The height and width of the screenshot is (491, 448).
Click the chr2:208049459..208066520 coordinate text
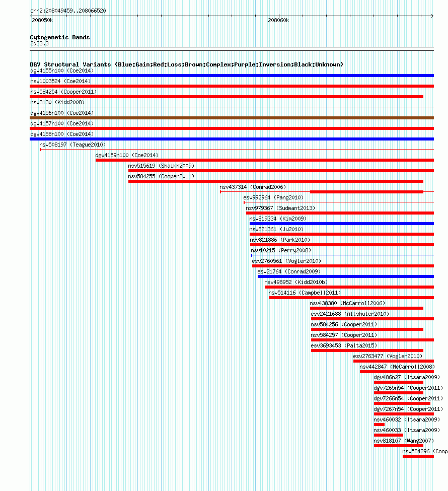[68, 11]
